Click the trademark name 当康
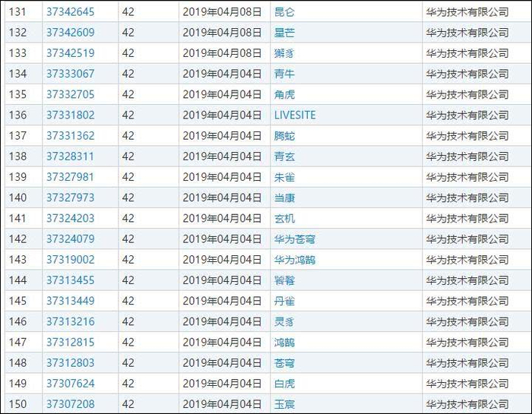532x414 pixels. point(284,198)
